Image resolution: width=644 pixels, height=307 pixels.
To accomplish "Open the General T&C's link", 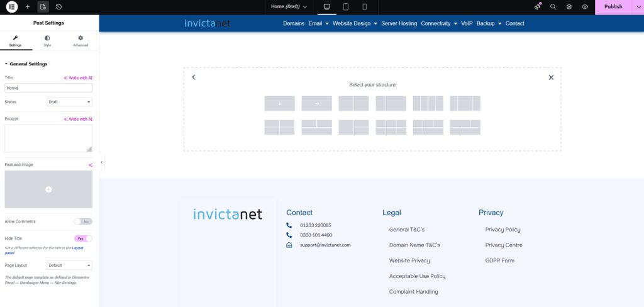I will (x=407, y=230).
